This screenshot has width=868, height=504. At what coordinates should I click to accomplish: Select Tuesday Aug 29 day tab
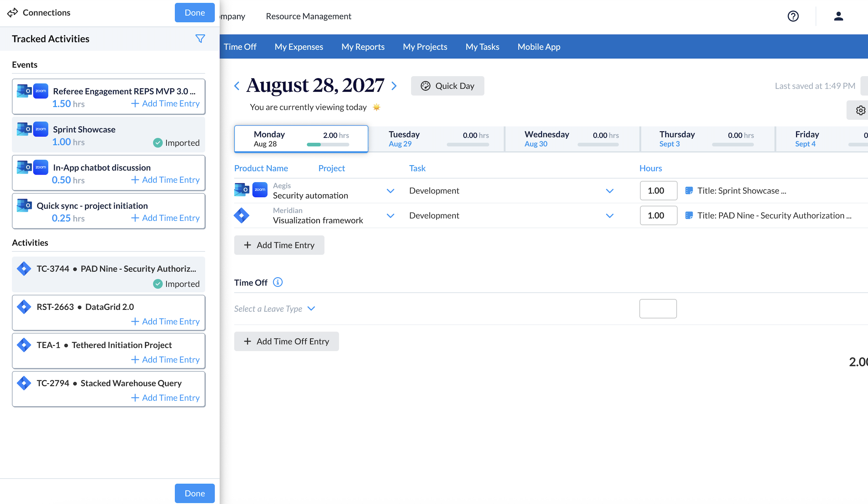pos(436,139)
